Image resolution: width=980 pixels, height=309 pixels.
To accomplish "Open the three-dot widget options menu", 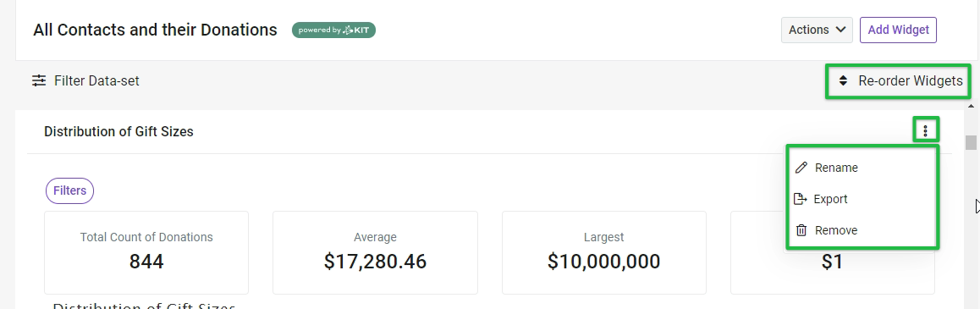I will pos(926,130).
